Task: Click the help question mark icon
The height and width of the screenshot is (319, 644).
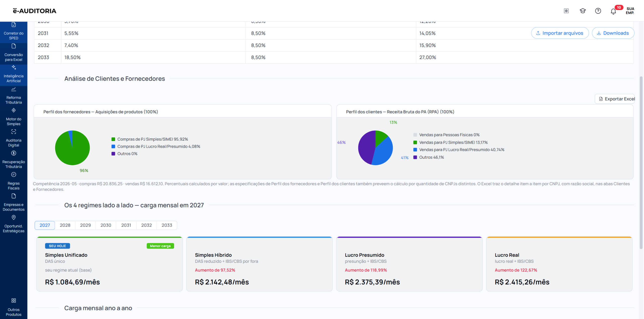Action: pyautogui.click(x=598, y=11)
